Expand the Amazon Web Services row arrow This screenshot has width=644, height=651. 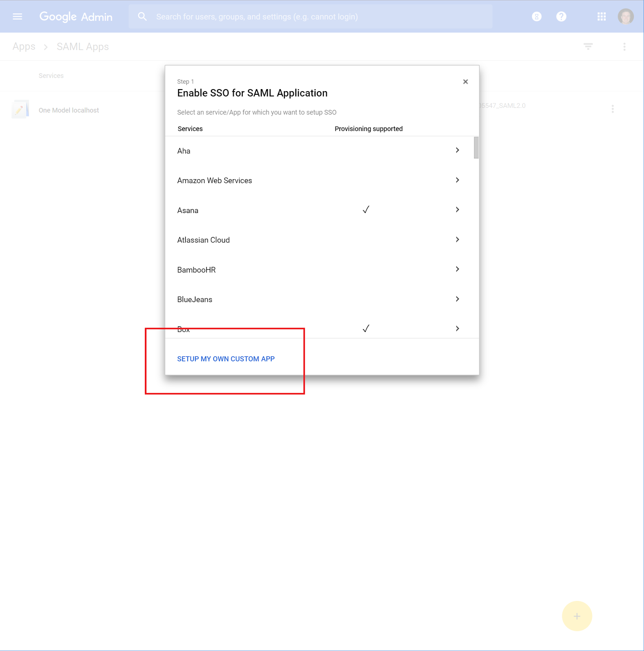coord(457,180)
